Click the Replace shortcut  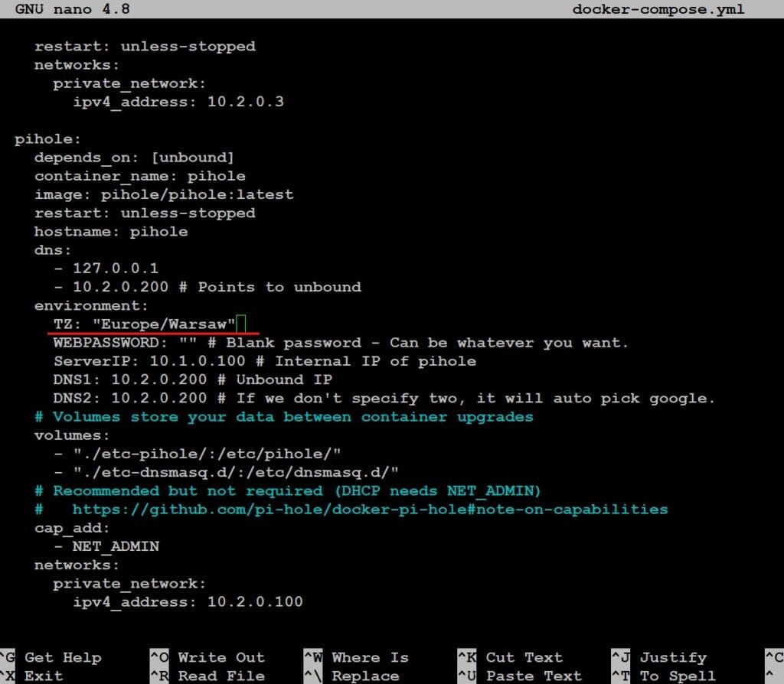(352, 676)
